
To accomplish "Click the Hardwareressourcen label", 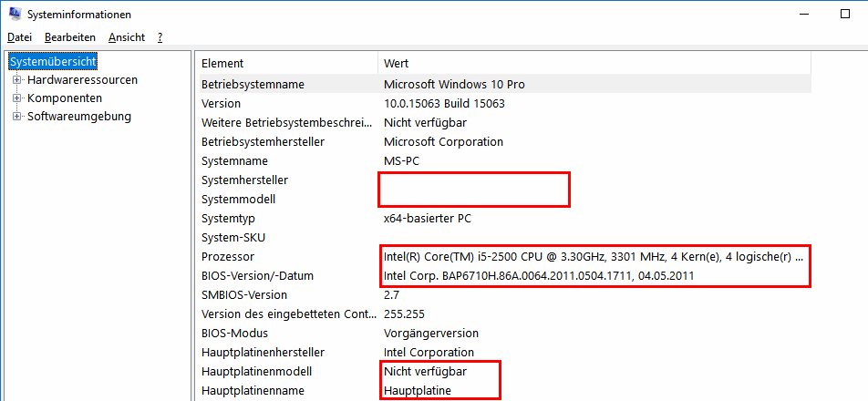I will 82,79.
